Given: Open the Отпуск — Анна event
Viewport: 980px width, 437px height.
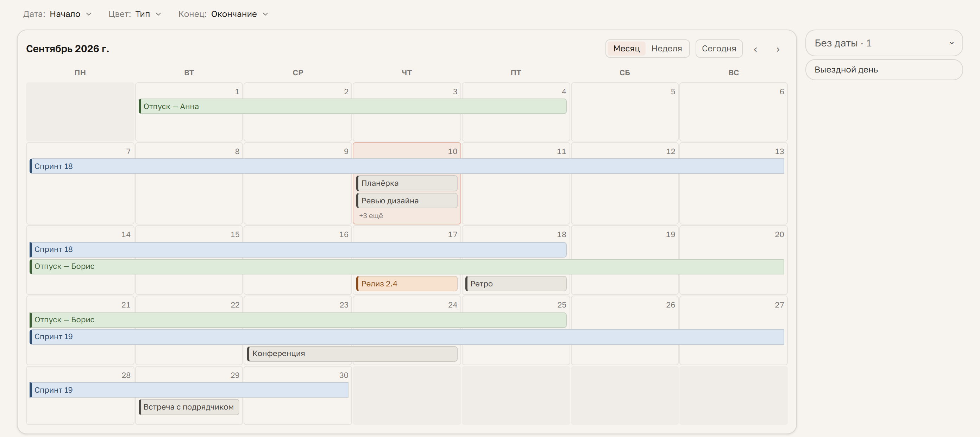Looking at the screenshot, I should click(x=352, y=106).
